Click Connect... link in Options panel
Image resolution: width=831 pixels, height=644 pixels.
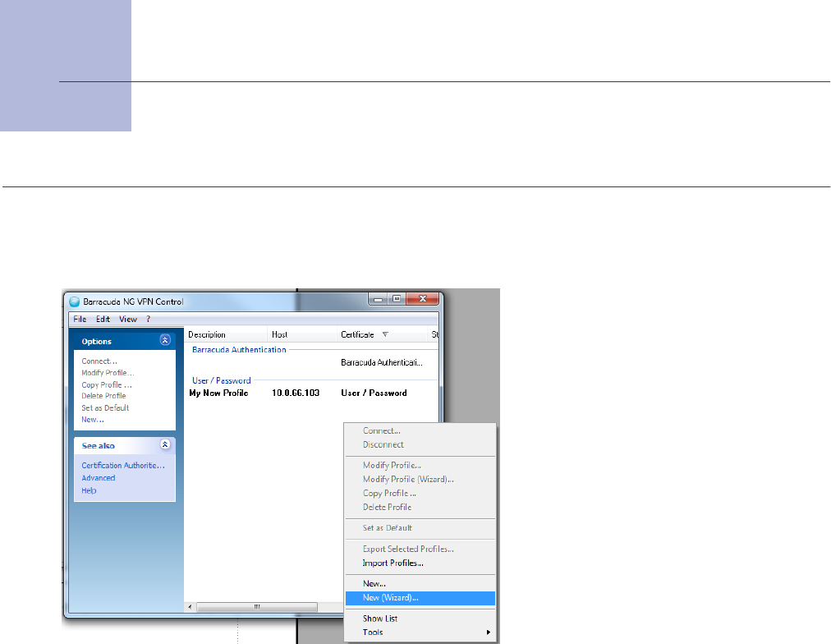point(99,361)
